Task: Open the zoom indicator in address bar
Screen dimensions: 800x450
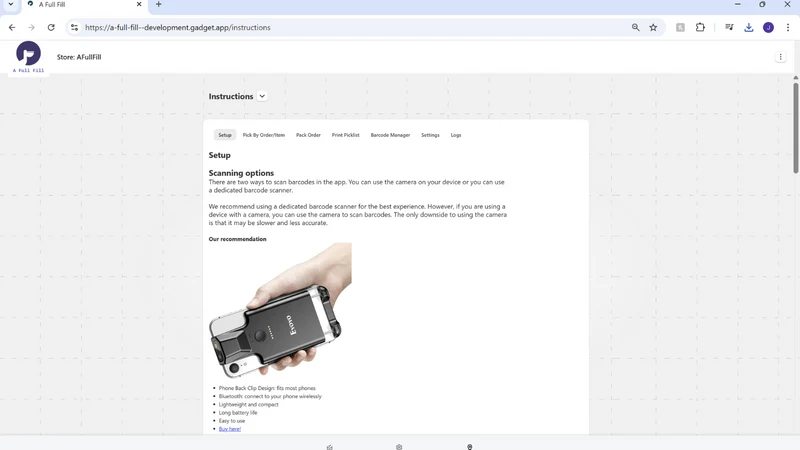Action: [635, 28]
